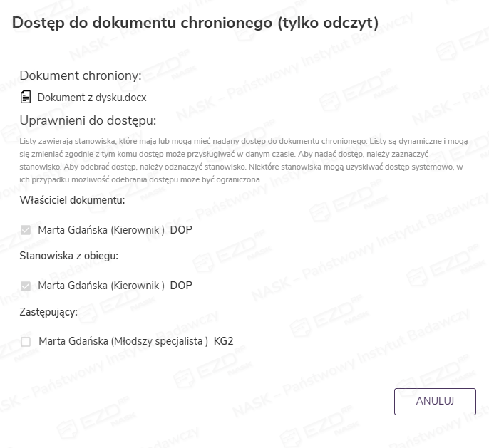
Task: Click the Właściciel dokumentu section label
Action: click(72, 200)
